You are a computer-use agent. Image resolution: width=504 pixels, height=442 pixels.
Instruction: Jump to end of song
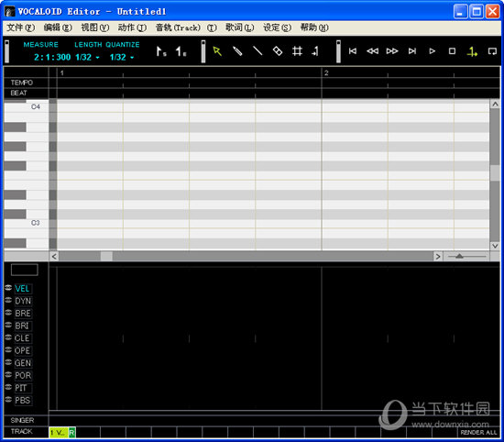click(412, 51)
